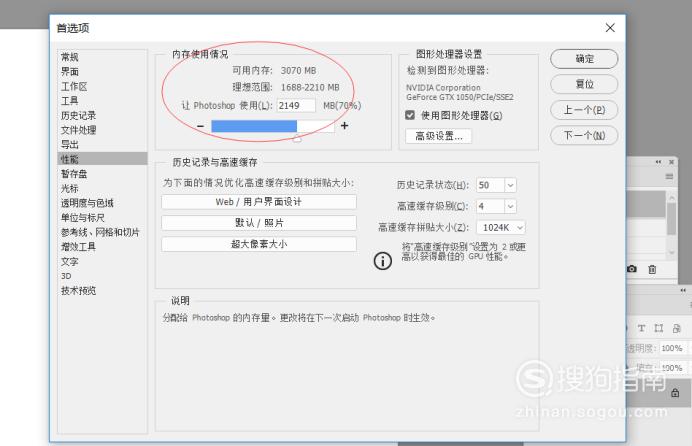Apply Web / 用户界面设计 cache preset

pyautogui.click(x=259, y=202)
